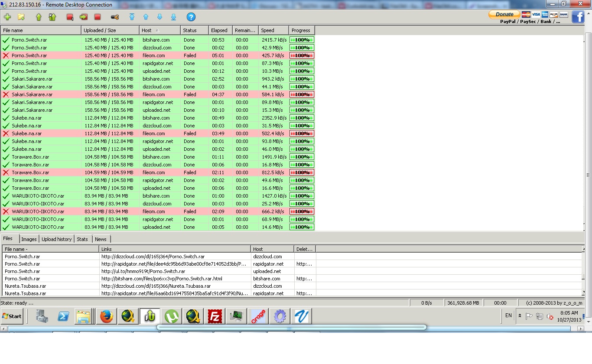Switch to the Files tab
Image resolution: width=592 pixels, height=364 pixels.
coord(9,239)
